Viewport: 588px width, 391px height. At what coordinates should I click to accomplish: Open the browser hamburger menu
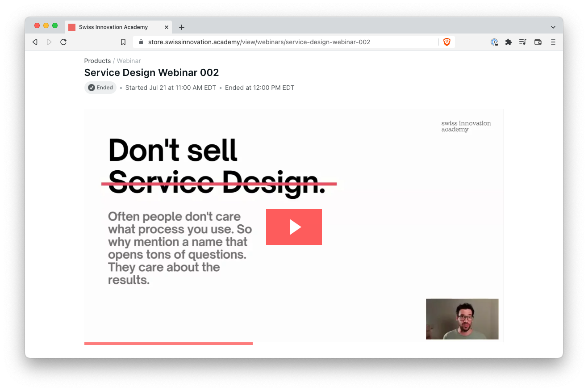553,42
